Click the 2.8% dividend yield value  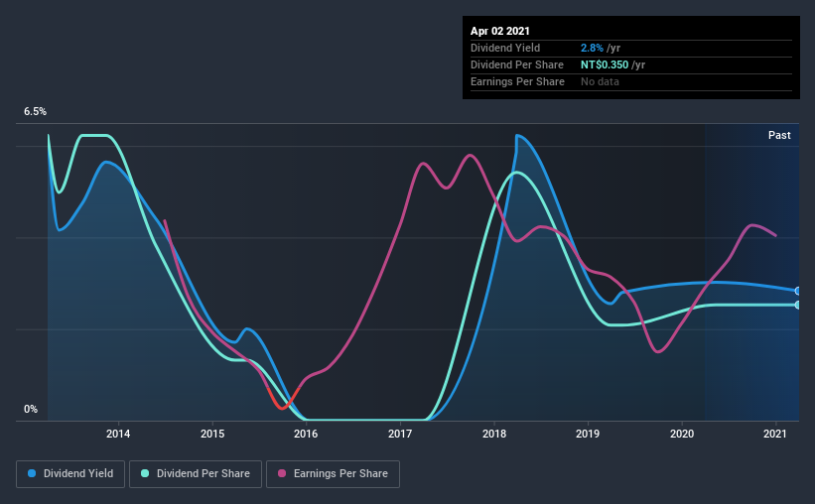[592, 49]
